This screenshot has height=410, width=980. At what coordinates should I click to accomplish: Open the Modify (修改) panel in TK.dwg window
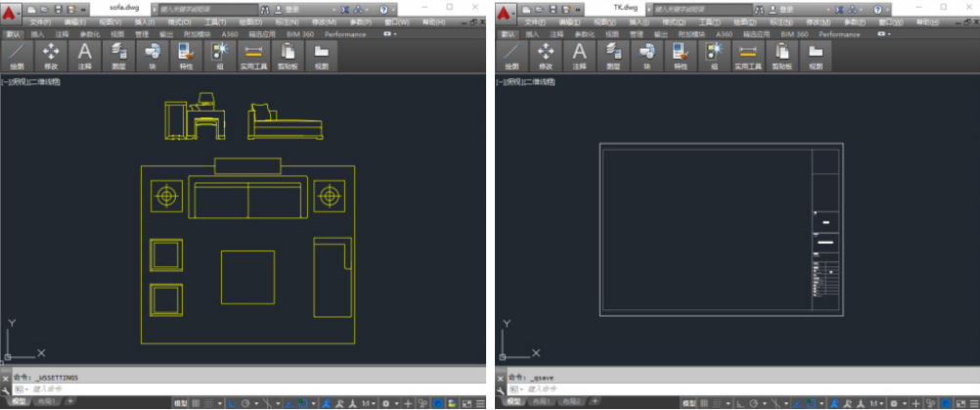(546, 56)
